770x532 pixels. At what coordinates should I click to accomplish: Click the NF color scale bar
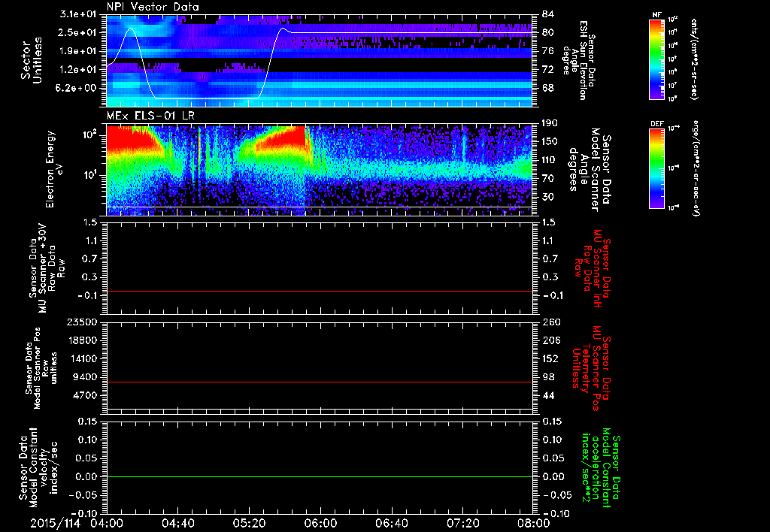(657, 59)
